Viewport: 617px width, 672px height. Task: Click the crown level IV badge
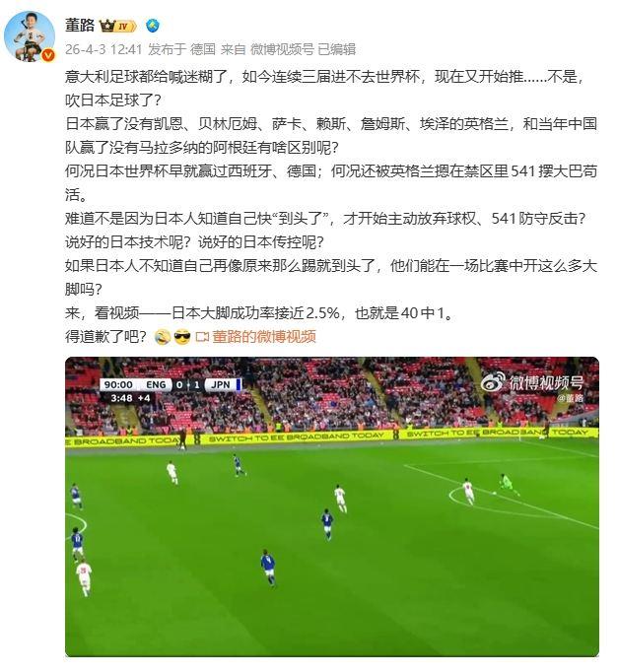coord(118,27)
